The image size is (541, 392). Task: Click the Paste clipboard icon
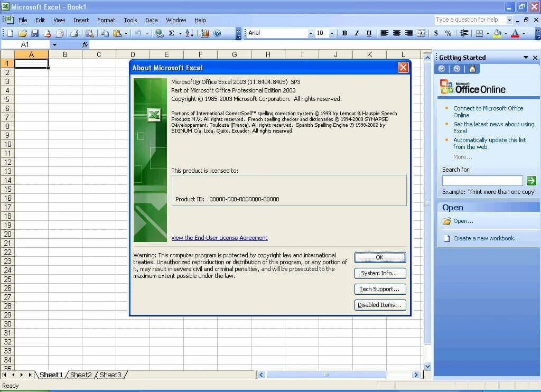click(117, 33)
